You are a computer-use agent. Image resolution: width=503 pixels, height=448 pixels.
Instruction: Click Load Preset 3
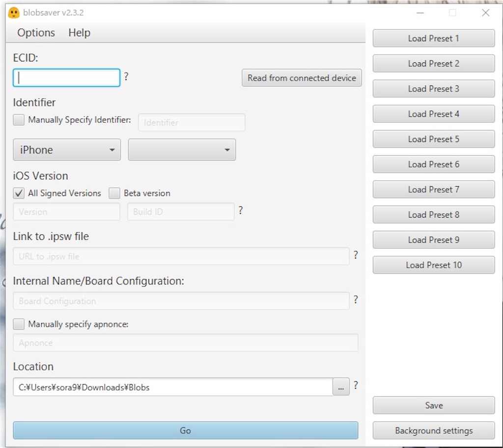pyautogui.click(x=434, y=88)
